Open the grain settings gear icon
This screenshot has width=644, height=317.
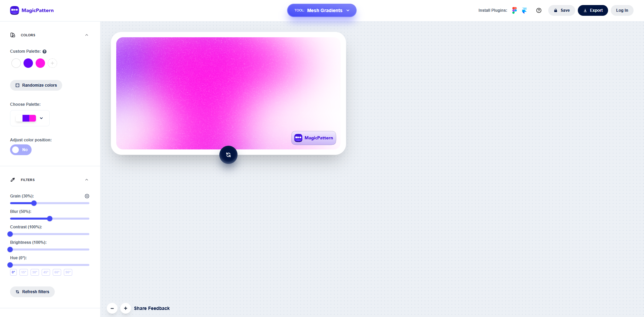point(87,196)
